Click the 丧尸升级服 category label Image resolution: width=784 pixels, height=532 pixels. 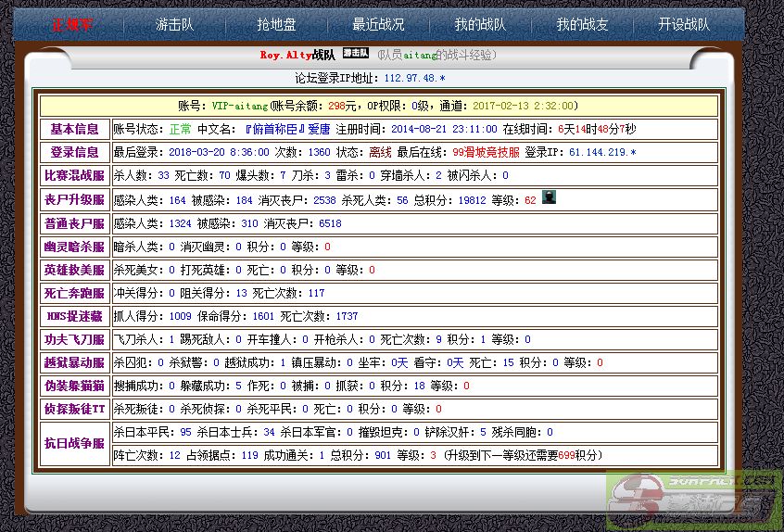pyautogui.click(x=74, y=199)
